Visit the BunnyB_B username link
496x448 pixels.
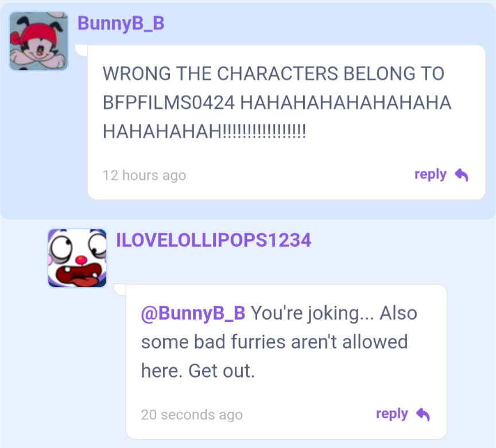click(121, 24)
